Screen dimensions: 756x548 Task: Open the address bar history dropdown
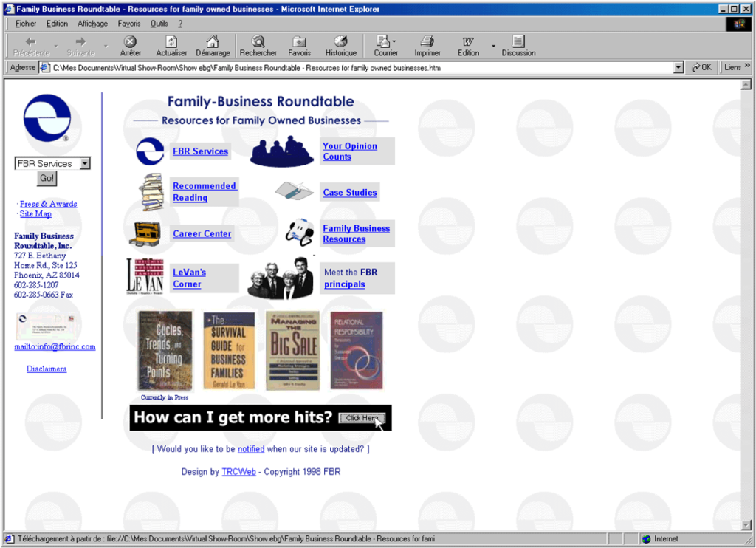click(x=678, y=67)
